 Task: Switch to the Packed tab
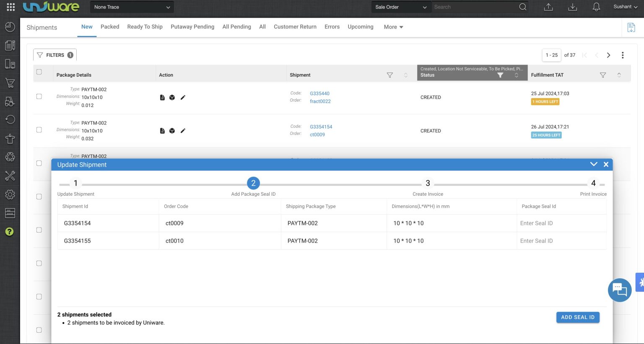(x=110, y=27)
